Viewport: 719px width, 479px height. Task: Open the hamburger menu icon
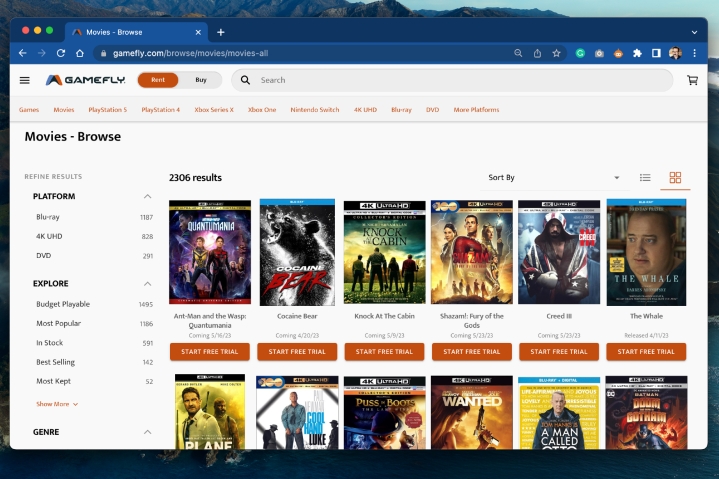(25, 80)
